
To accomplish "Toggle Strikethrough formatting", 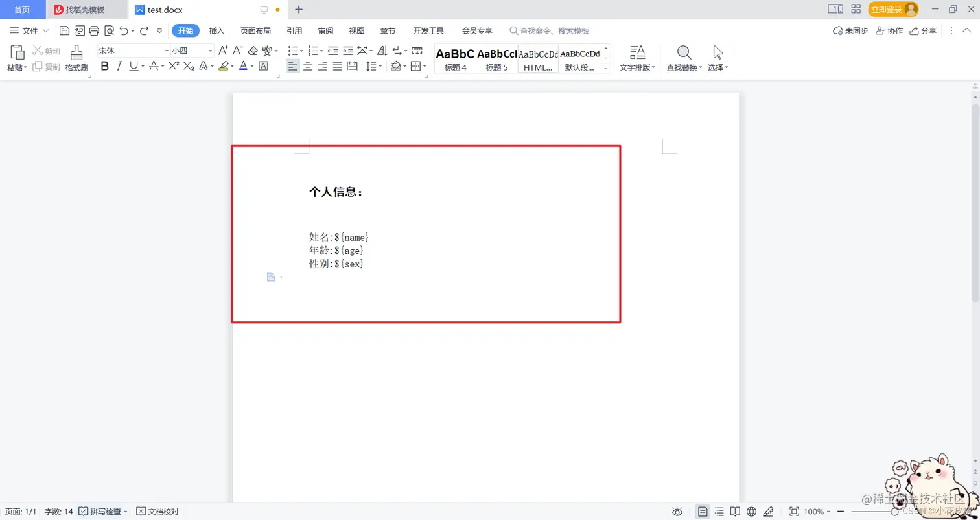I will click(x=154, y=66).
